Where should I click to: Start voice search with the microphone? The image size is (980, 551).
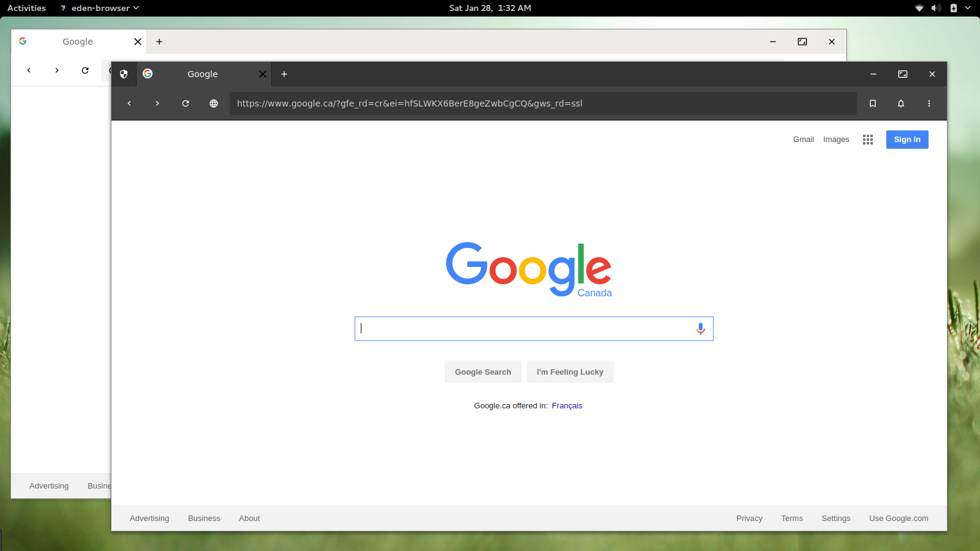pyautogui.click(x=701, y=329)
